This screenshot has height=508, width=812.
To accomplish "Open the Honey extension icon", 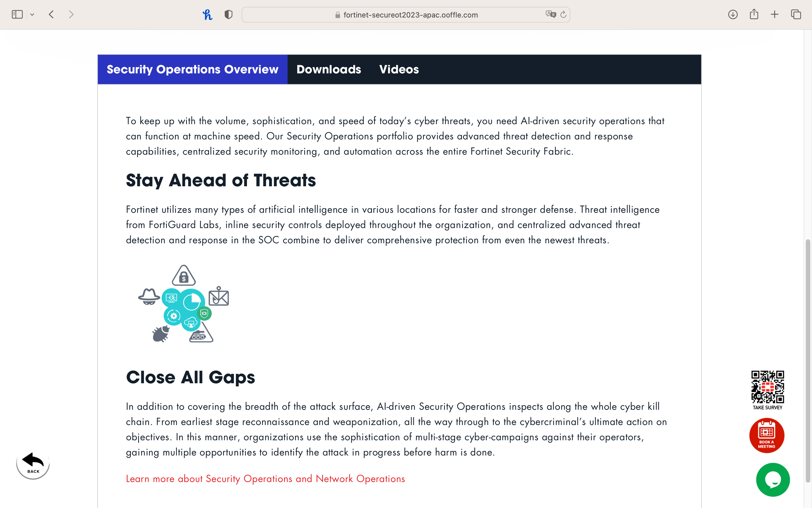I will (x=207, y=14).
